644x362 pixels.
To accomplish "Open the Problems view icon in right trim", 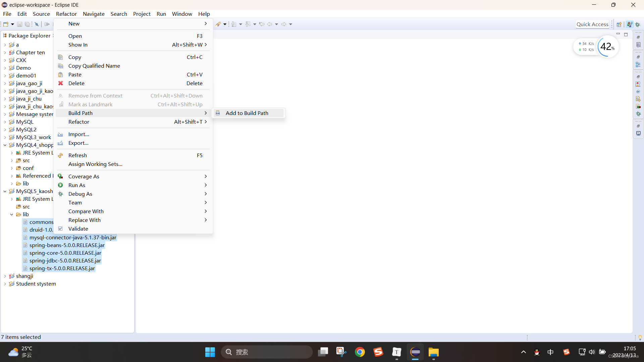I will (638, 84).
